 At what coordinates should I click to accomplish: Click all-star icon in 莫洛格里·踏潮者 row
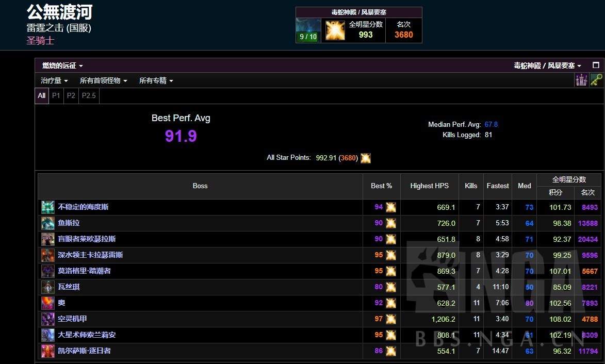(391, 272)
